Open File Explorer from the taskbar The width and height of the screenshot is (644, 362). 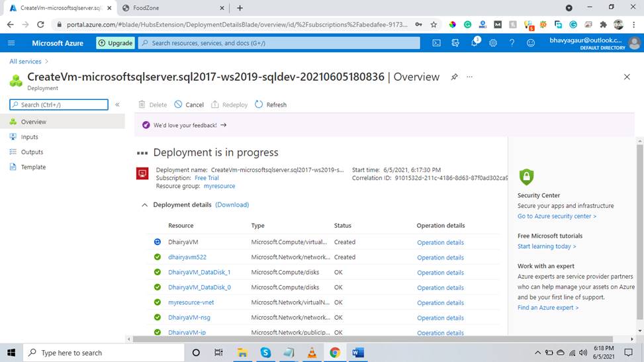pyautogui.click(x=242, y=353)
